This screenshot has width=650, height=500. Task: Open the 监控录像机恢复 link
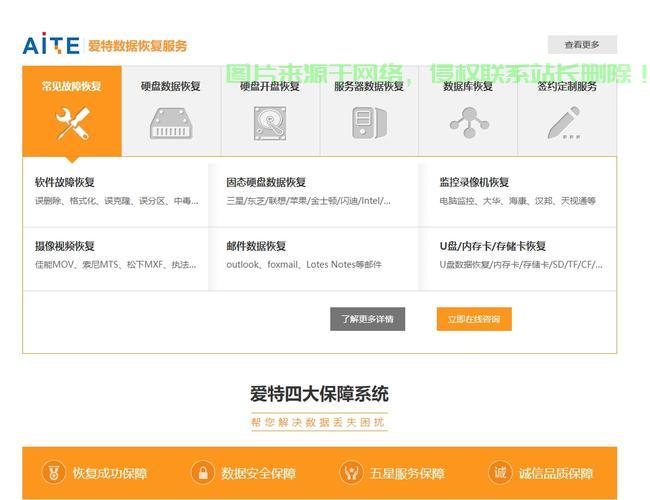coord(474,182)
